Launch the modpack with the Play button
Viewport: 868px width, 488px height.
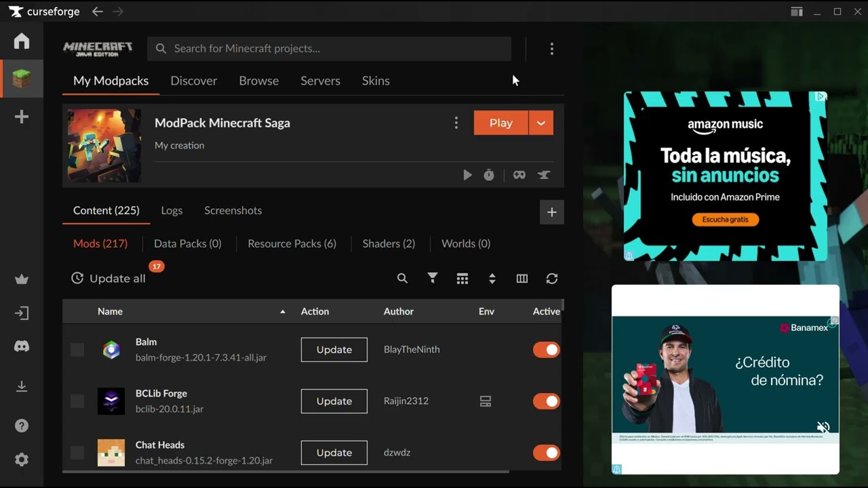point(500,123)
